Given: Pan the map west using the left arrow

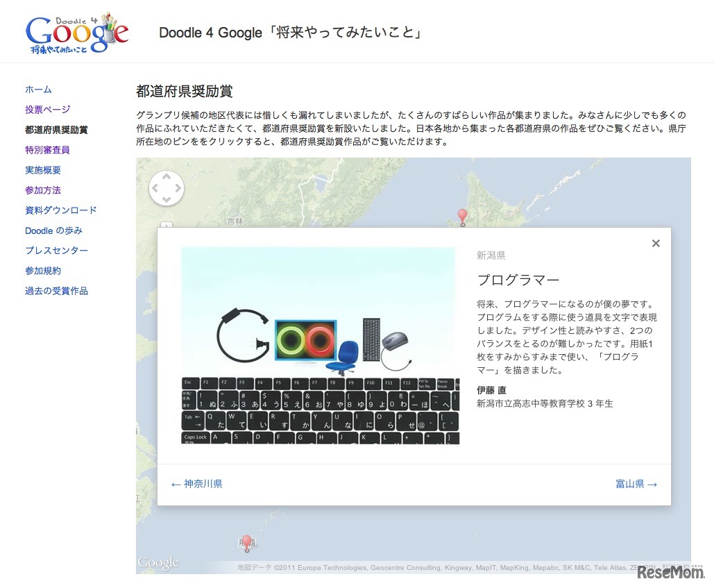Looking at the screenshot, I should pyautogui.click(x=156, y=187).
